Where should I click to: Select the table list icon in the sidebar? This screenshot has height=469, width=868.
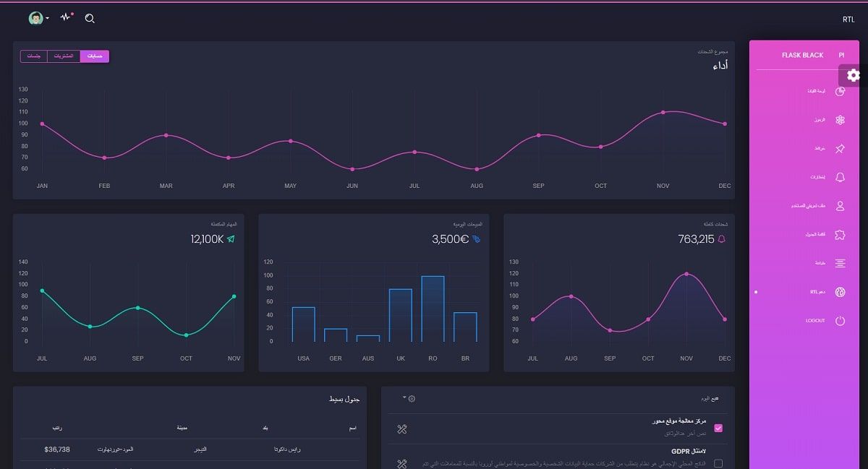coord(840,235)
